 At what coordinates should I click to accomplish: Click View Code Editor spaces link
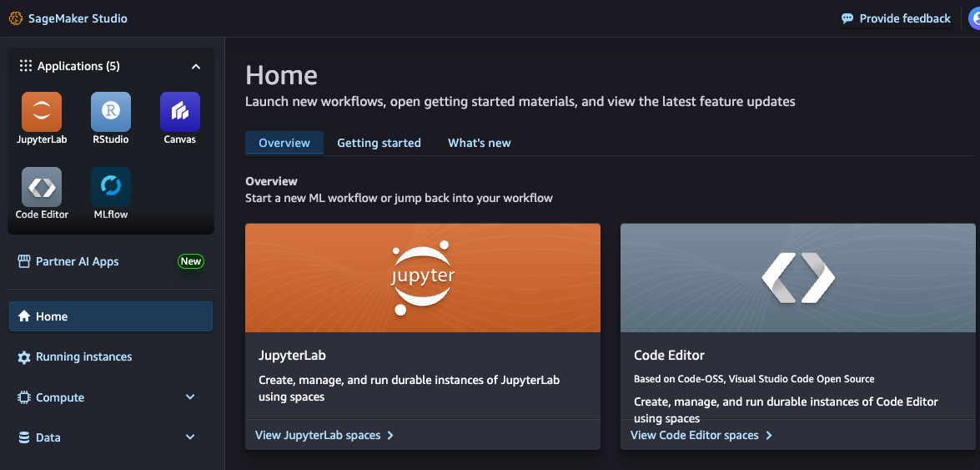(x=701, y=435)
